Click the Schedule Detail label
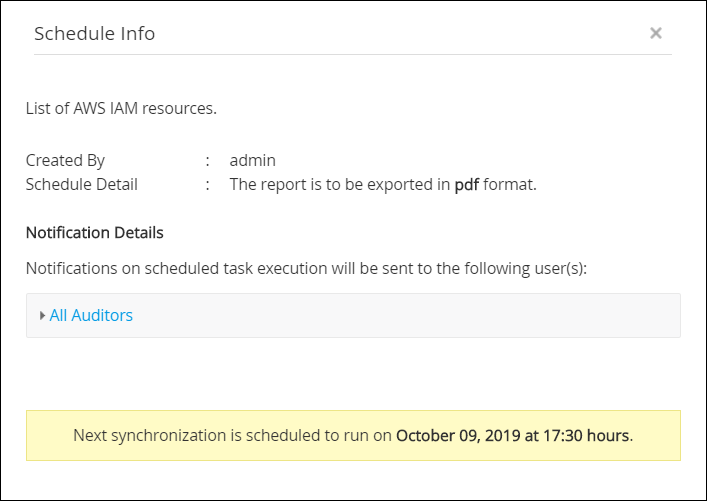Image resolution: width=707 pixels, height=501 pixels. point(82,184)
